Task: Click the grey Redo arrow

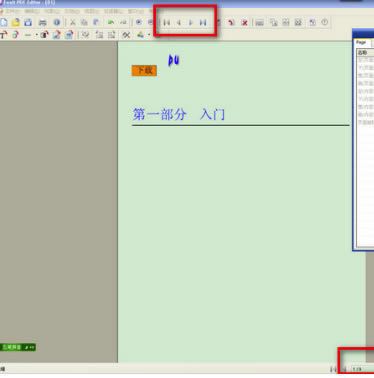Action: [123, 22]
